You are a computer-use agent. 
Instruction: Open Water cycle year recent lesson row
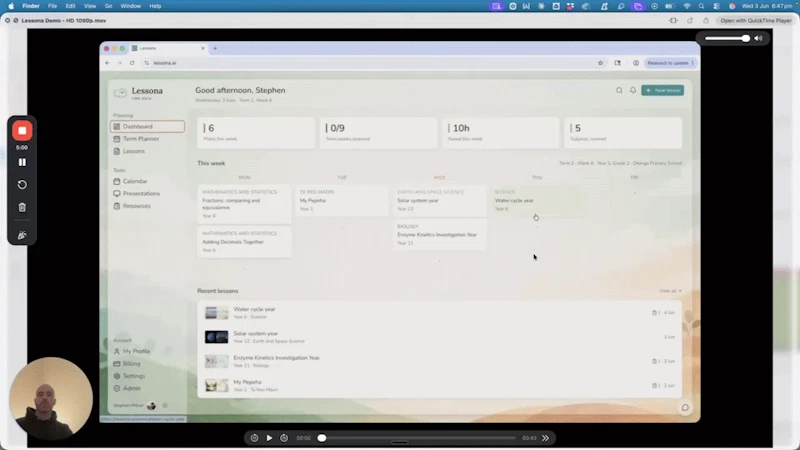tap(439, 313)
